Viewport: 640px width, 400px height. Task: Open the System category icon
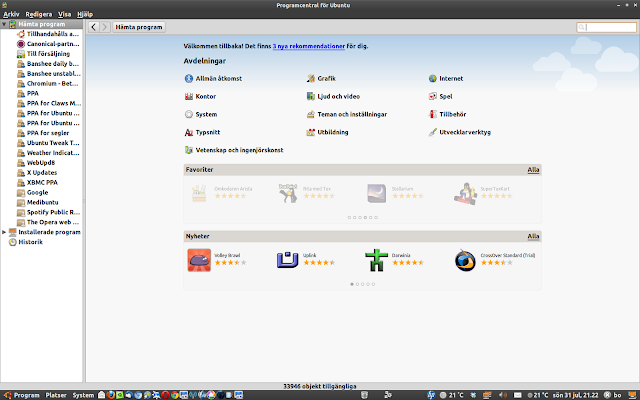coord(189,114)
